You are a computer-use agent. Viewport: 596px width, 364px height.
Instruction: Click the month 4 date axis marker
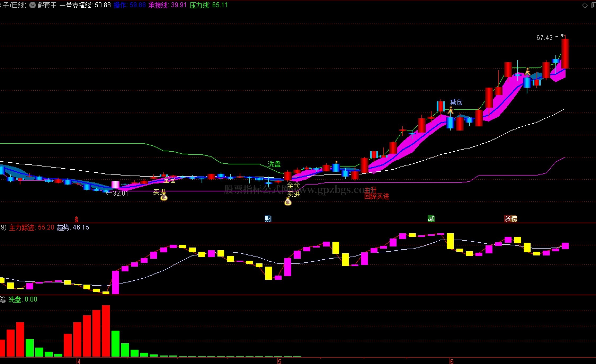coord(79,361)
